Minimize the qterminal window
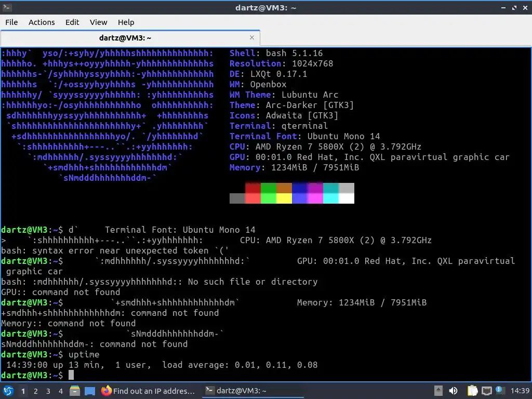The width and height of the screenshot is (532, 399). coord(503,7)
